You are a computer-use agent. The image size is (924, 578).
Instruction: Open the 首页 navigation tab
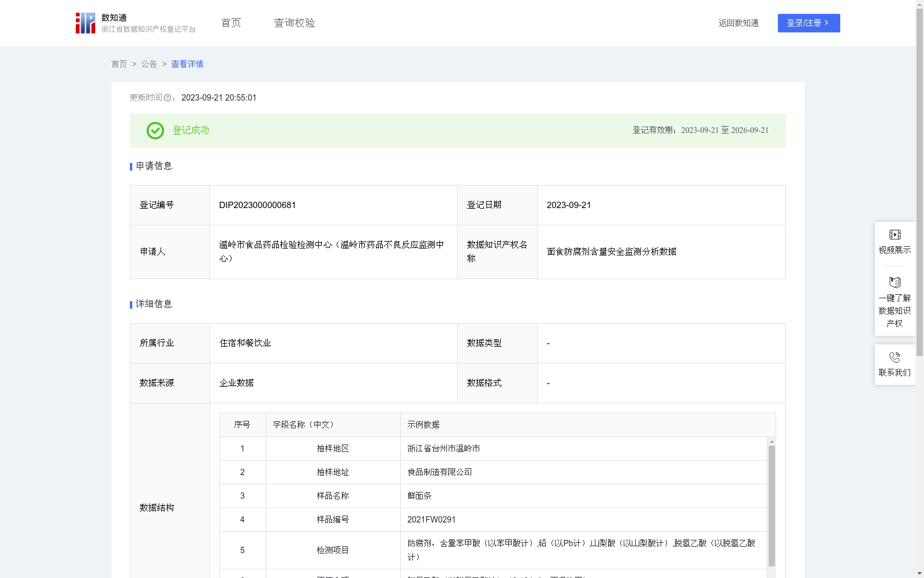click(x=231, y=23)
